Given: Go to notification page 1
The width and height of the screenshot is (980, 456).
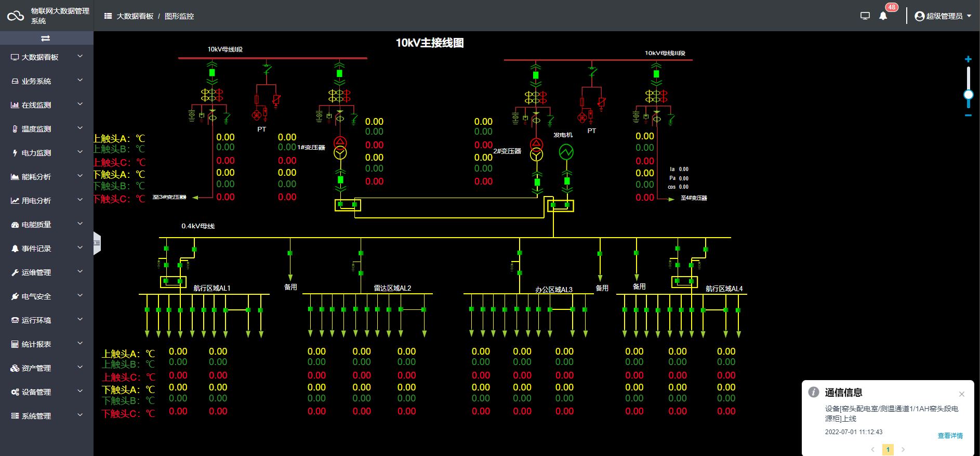Looking at the screenshot, I should point(888,449).
